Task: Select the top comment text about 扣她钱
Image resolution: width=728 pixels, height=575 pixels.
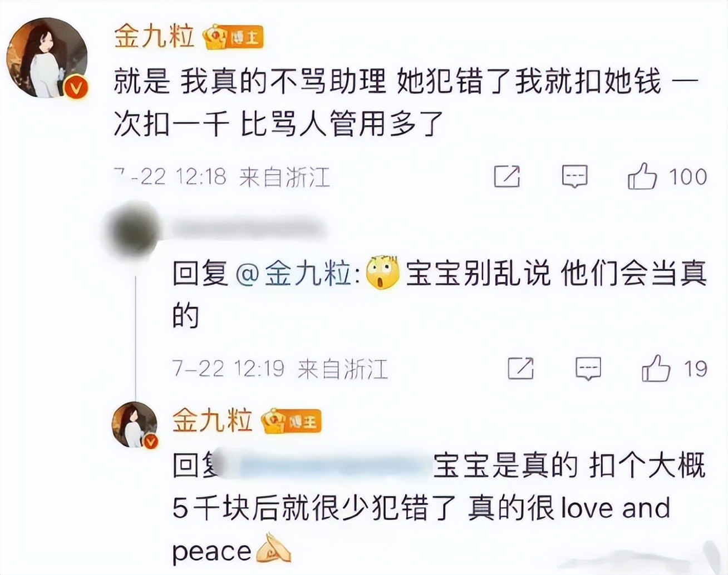Action: (x=406, y=102)
